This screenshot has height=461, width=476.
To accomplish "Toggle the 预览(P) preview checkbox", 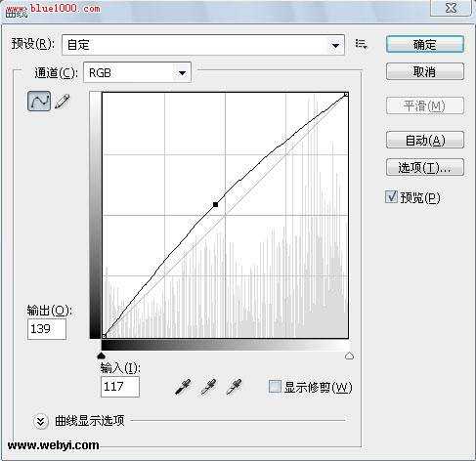I will (391, 197).
